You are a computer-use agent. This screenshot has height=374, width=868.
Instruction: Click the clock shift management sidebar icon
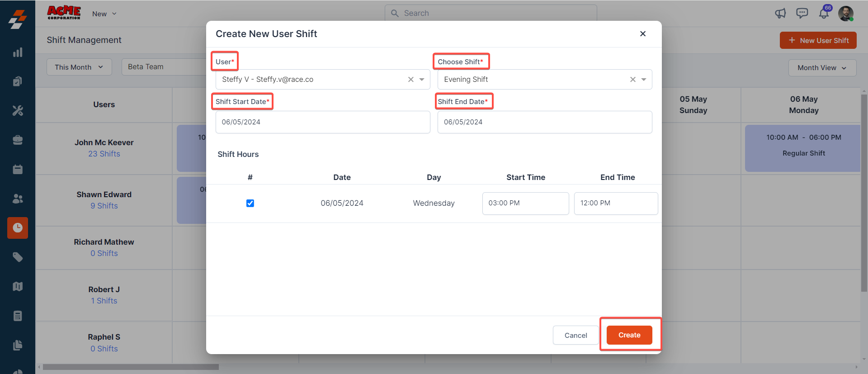pyautogui.click(x=18, y=228)
